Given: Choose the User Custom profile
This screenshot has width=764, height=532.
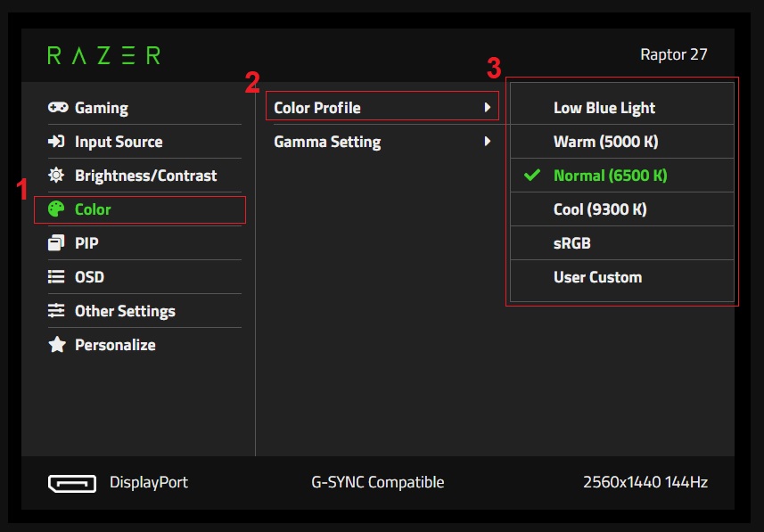Looking at the screenshot, I should [x=621, y=277].
